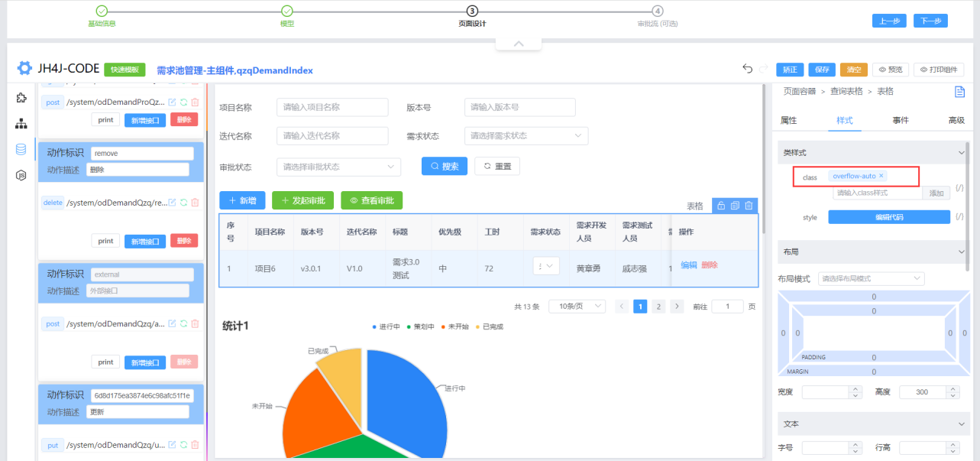Click copy icon on table toolbar

pyautogui.click(x=735, y=205)
